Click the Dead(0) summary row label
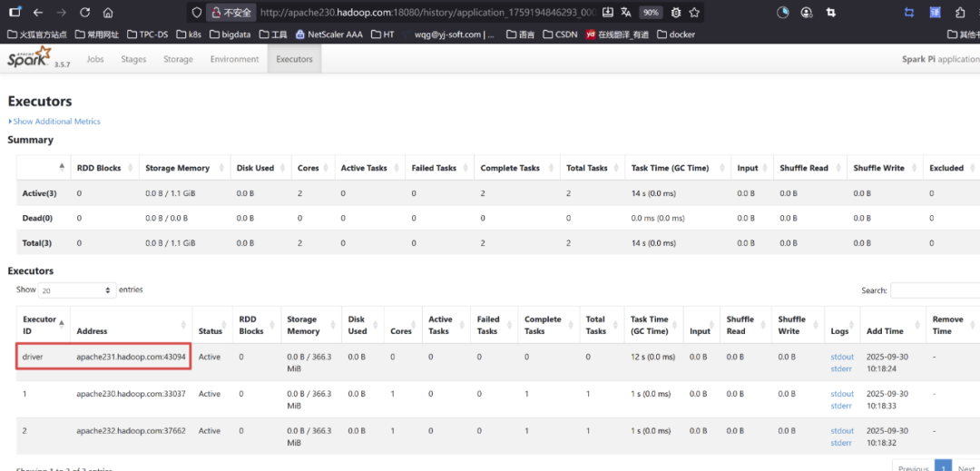980x471 pixels. click(x=38, y=219)
